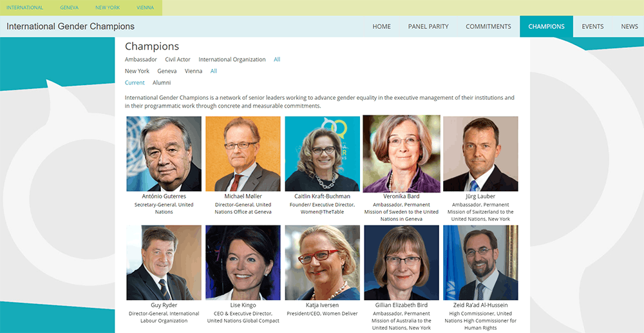Viewport: 644px width, 333px height.
Task: Filter by International Organization type
Action: click(232, 59)
